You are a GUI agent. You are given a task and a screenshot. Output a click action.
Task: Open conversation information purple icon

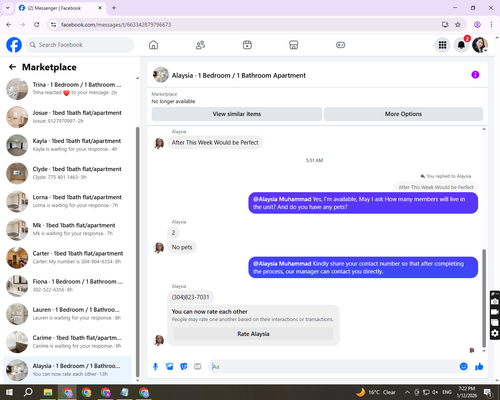click(x=475, y=75)
